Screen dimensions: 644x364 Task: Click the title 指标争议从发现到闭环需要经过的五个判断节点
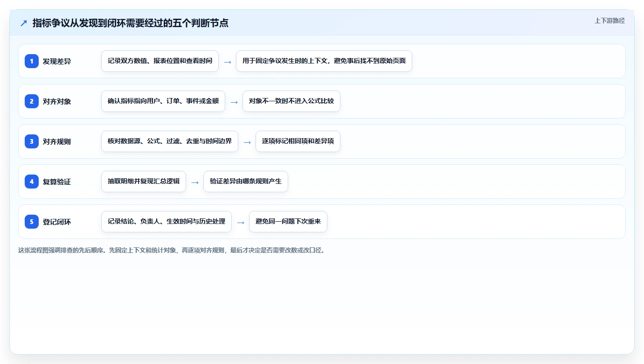pos(131,23)
